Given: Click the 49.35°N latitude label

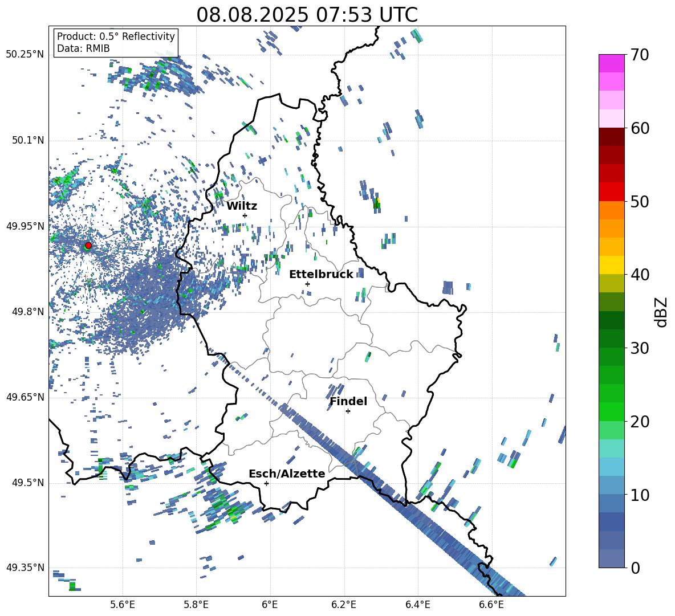Looking at the screenshot, I should click(x=25, y=568).
